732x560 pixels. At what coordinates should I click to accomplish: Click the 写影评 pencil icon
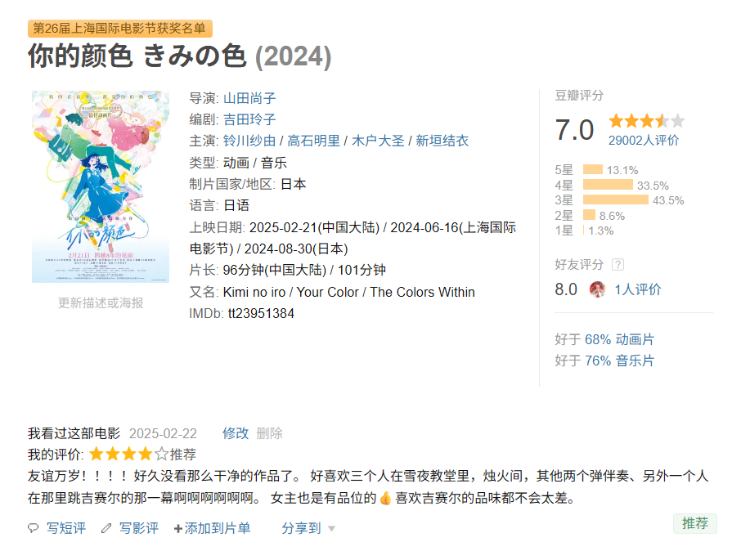click(106, 528)
